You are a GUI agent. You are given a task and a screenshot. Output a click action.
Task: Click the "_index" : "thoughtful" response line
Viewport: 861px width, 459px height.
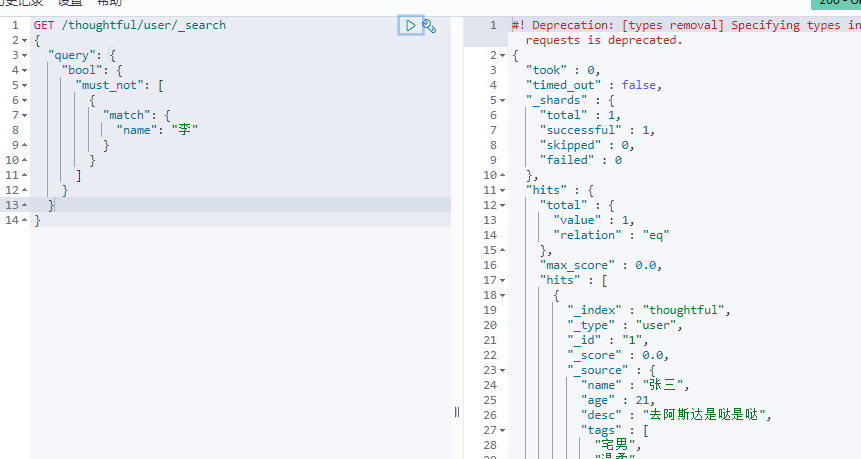tap(648, 310)
